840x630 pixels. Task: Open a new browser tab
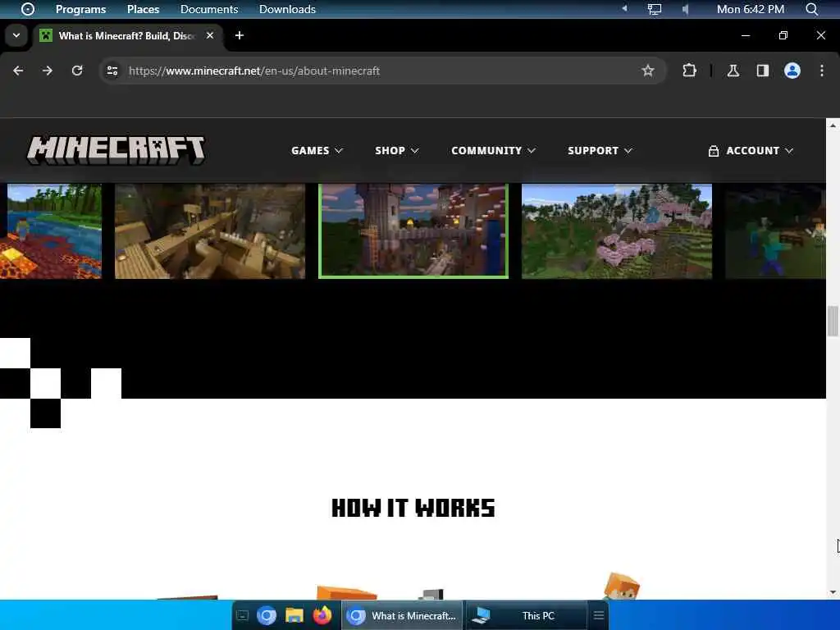pyautogui.click(x=240, y=35)
